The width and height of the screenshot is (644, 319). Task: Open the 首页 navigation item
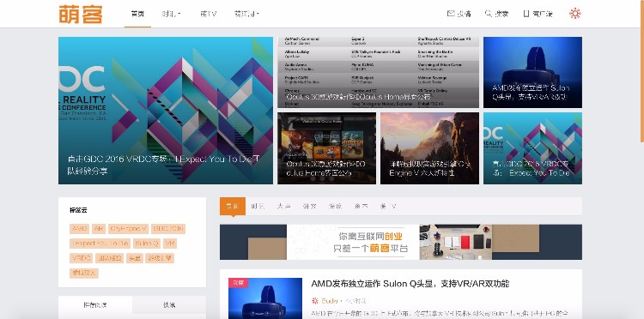[x=137, y=14]
